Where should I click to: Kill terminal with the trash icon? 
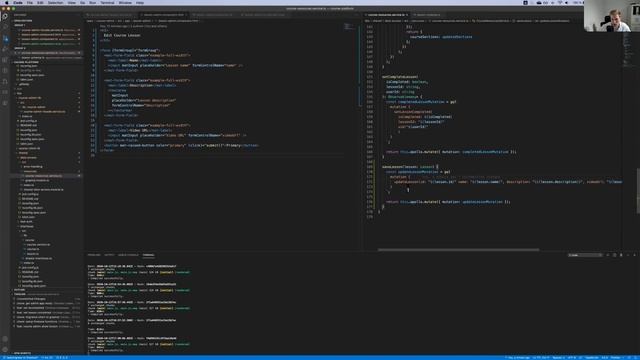pyautogui.click(x=621, y=255)
